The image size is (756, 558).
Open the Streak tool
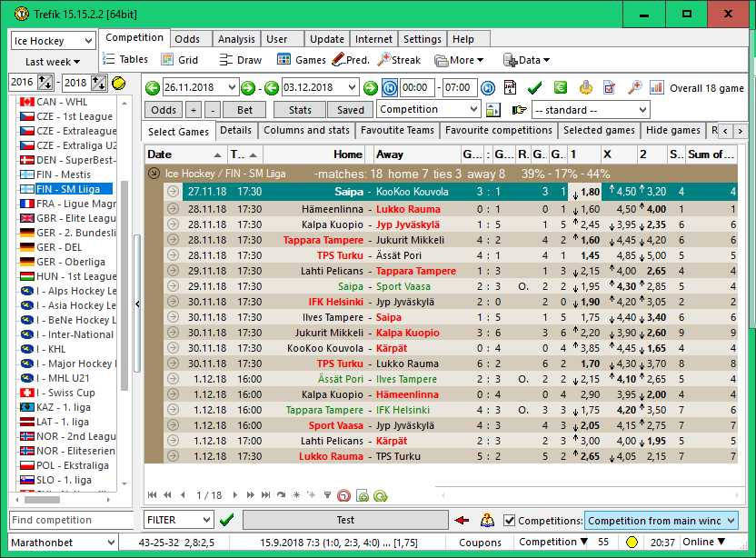point(399,60)
